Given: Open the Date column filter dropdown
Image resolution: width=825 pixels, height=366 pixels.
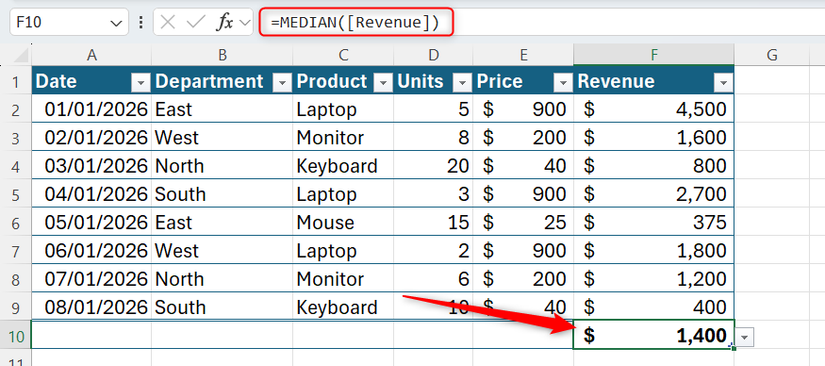Looking at the screenshot, I should [140, 83].
